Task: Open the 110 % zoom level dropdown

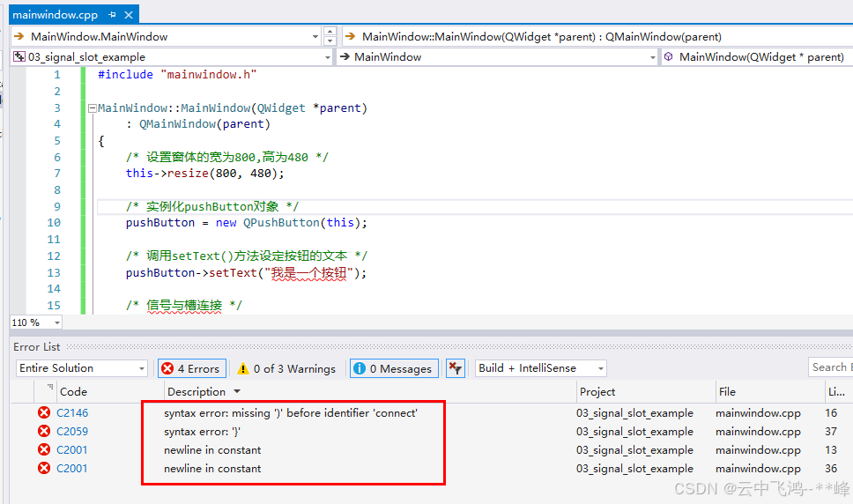Action: pyautogui.click(x=56, y=322)
